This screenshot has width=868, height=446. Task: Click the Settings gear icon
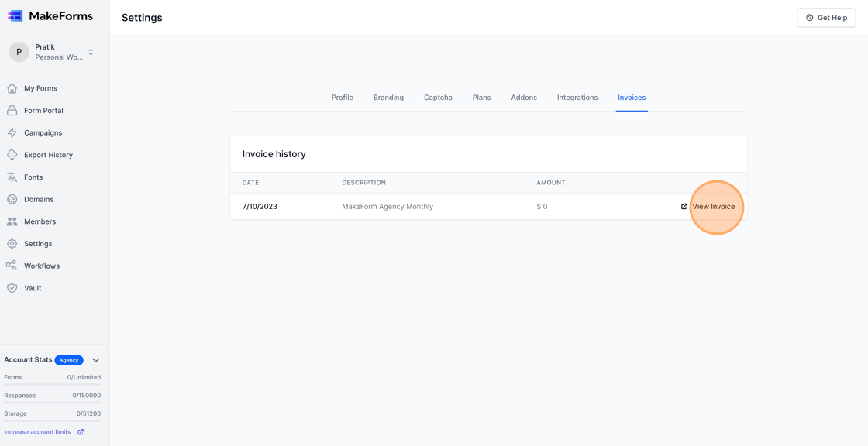coord(12,243)
